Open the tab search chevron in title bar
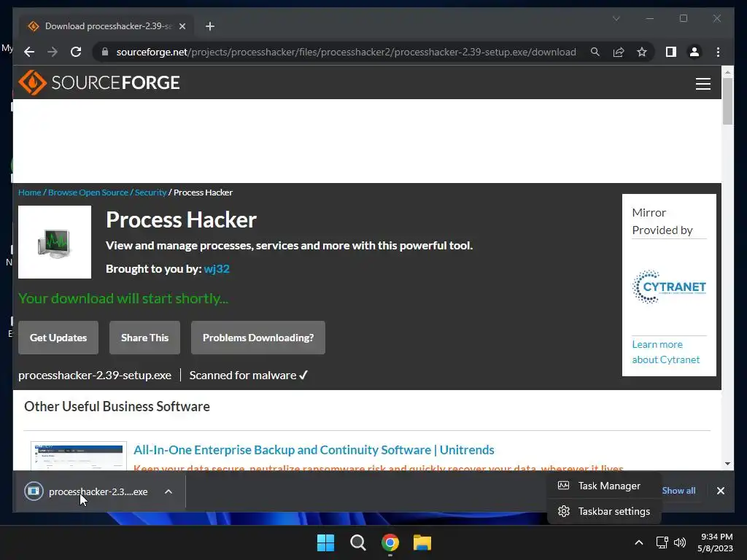This screenshot has width=747, height=560. [x=616, y=18]
